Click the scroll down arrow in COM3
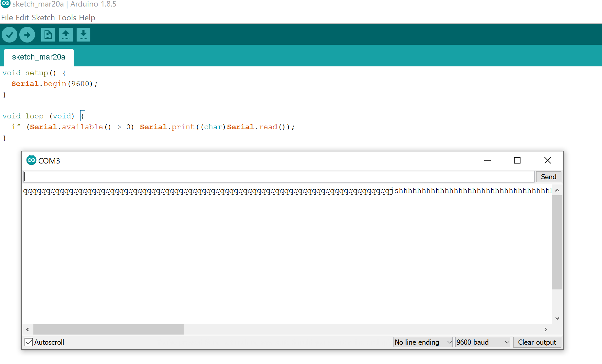The height and width of the screenshot is (364, 602). coord(557,318)
